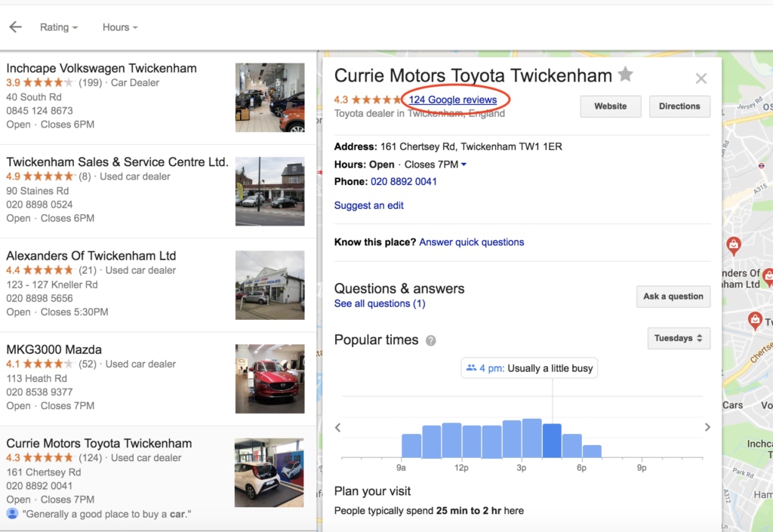Call phone number 020 8892 0041 link
Image resolution: width=773 pixels, height=532 pixels.
[404, 181]
